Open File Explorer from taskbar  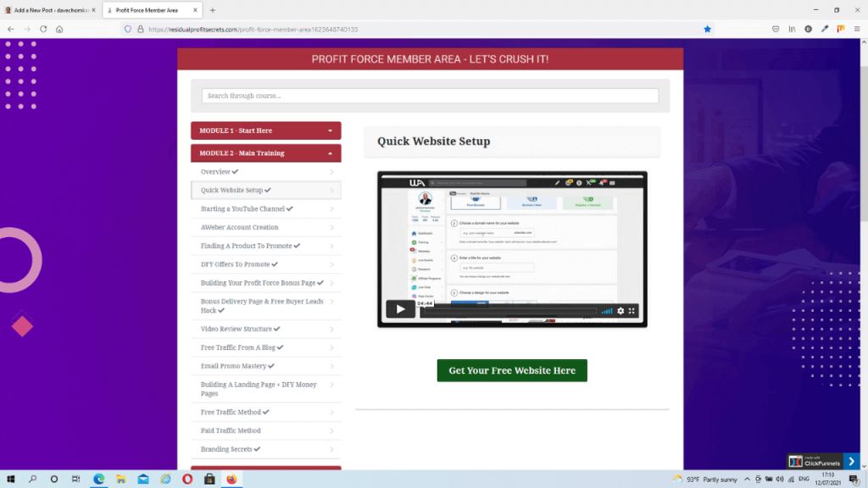pos(120,480)
